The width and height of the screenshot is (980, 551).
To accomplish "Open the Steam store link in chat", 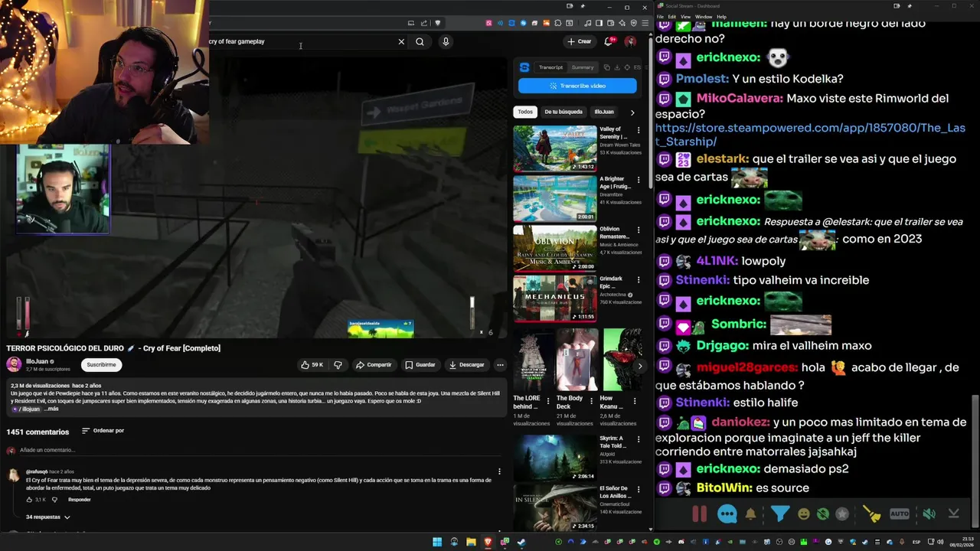I will pos(810,135).
